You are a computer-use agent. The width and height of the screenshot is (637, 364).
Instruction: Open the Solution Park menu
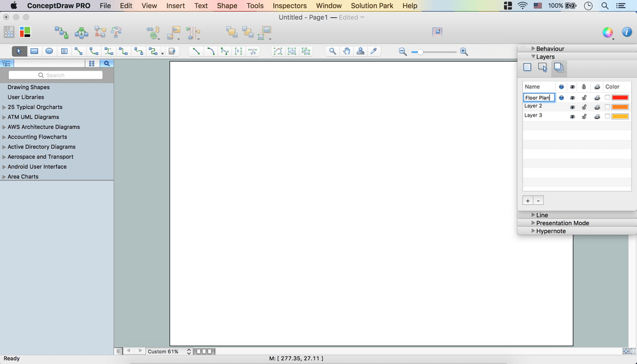tap(373, 6)
